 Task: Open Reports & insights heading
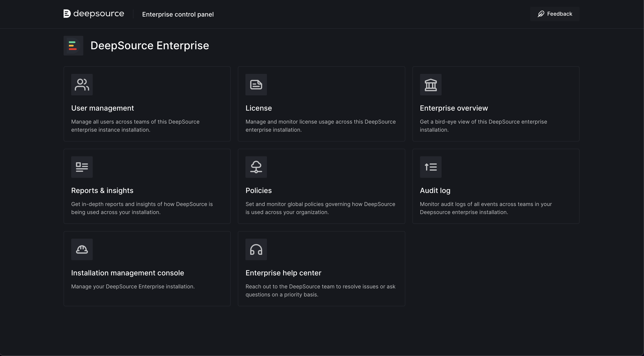tap(102, 191)
